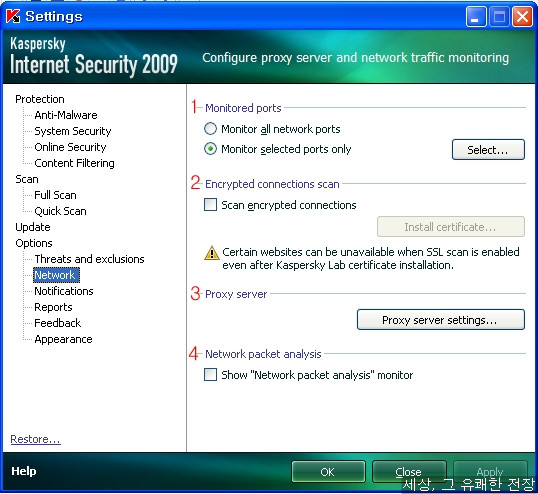538x494 pixels.
Task: Open Notifications settings
Action: tap(64, 291)
